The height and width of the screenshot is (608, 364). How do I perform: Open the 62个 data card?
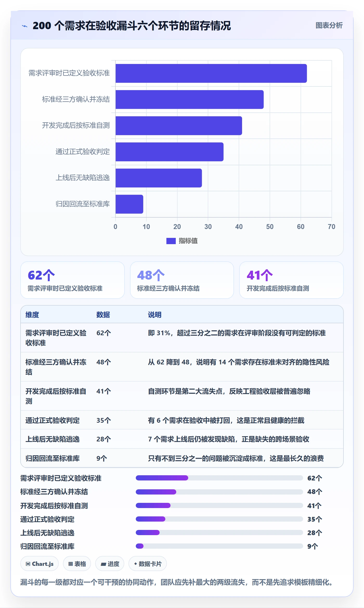(73, 280)
